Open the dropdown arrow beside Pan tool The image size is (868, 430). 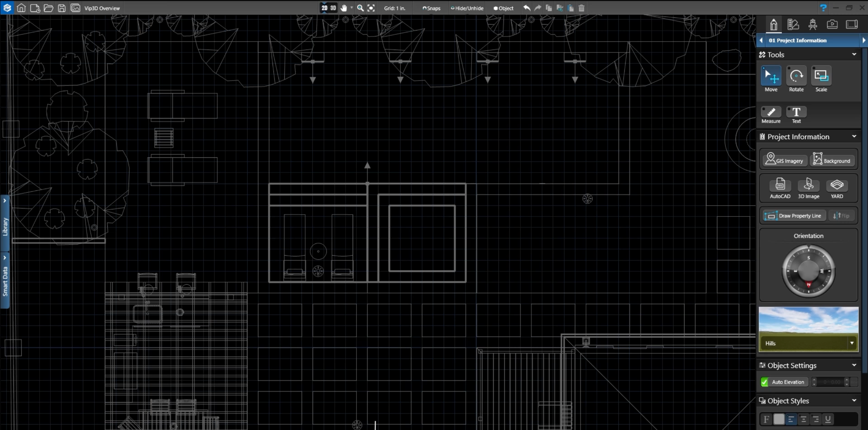pos(351,8)
